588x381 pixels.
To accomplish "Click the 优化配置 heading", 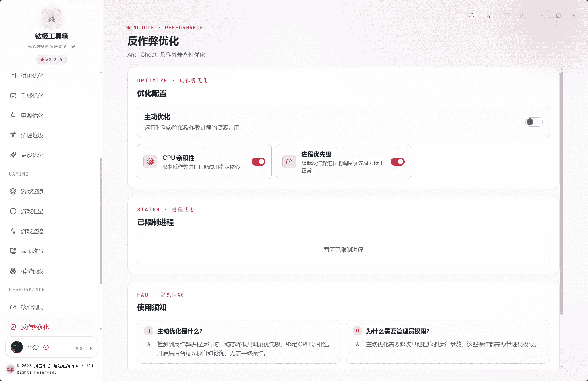I will (152, 93).
